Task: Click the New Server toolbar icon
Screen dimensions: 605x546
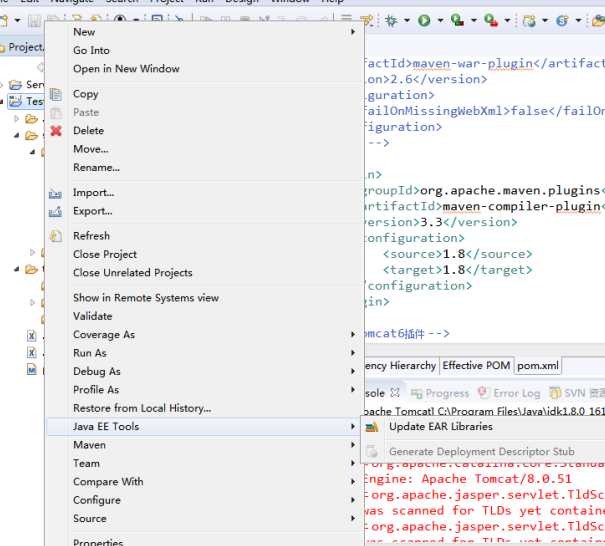Action: pos(529,20)
